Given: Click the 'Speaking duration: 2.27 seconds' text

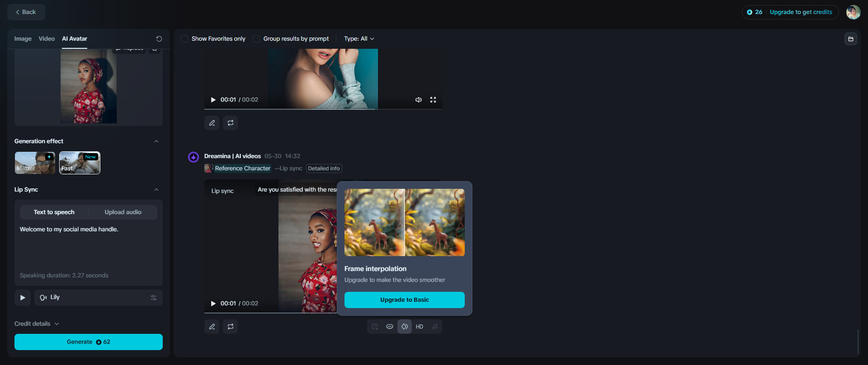Looking at the screenshot, I should (x=64, y=276).
